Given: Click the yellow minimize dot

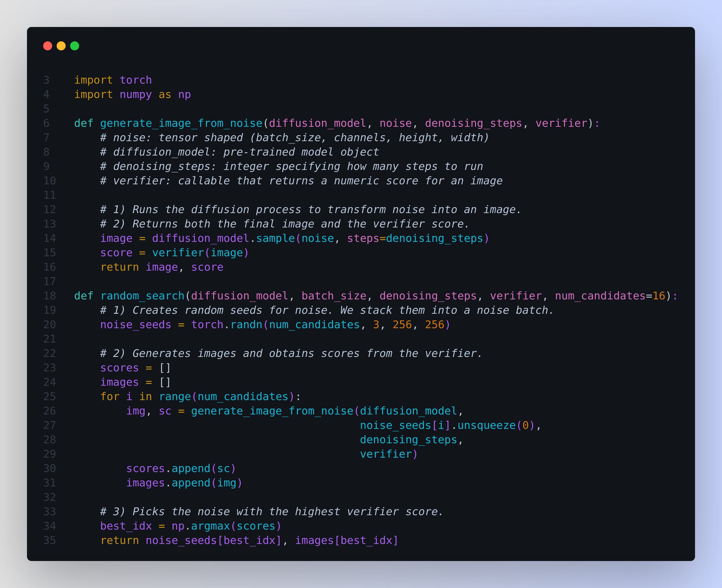Looking at the screenshot, I should [61, 46].
